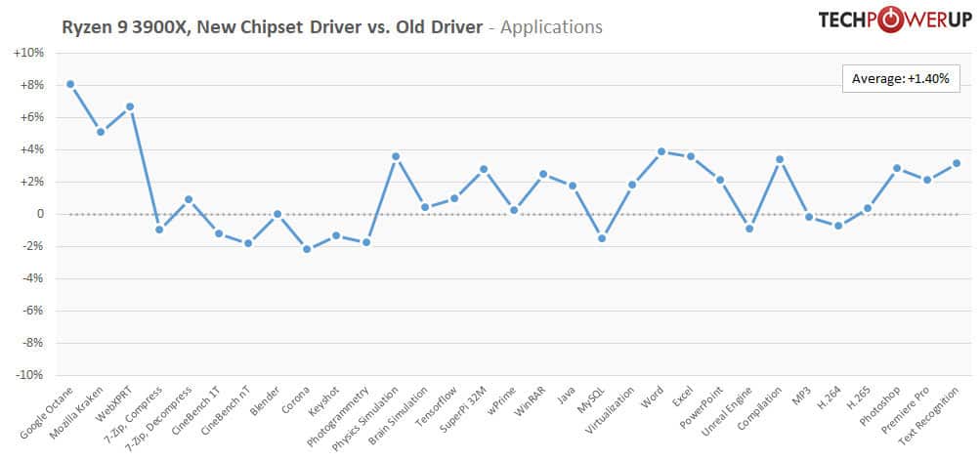Click the +10% y-axis label
Image resolution: width=980 pixels, height=461 pixels.
coord(29,53)
